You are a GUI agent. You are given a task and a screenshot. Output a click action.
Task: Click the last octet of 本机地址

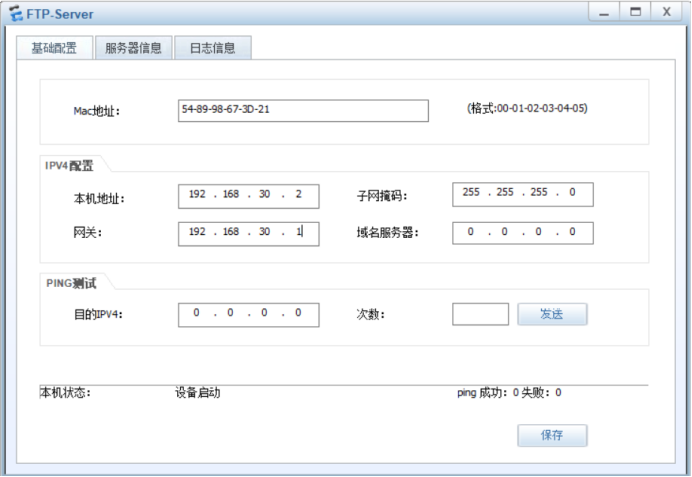pyautogui.click(x=299, y=194)
